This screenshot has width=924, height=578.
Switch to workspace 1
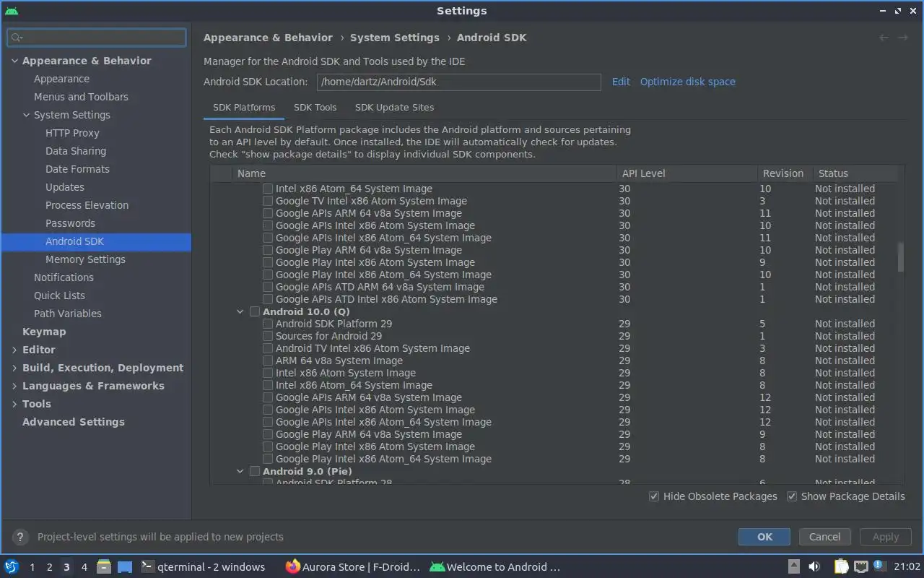click(32, 567)
